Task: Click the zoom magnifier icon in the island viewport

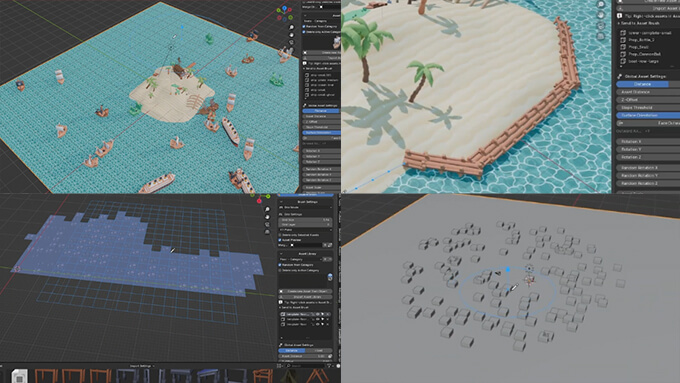Action: pos(601,4)
